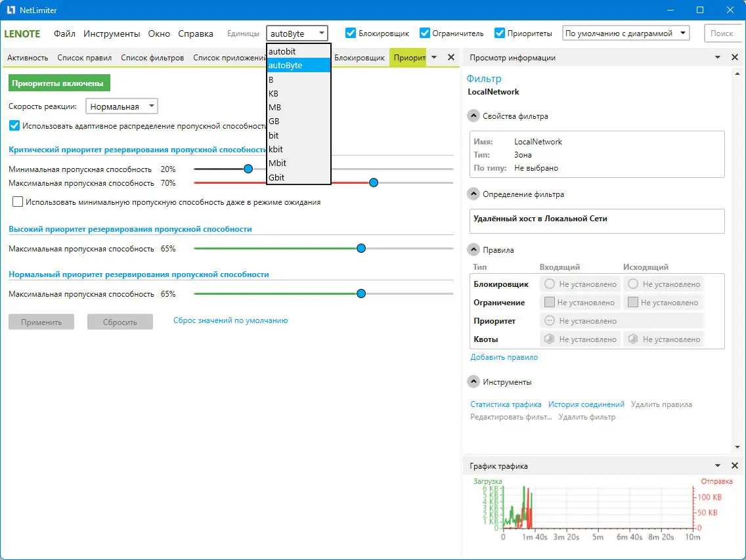Open the layout dropdown По умолчанию с диаграммой
Screen dimensions: 746x560
626,33
